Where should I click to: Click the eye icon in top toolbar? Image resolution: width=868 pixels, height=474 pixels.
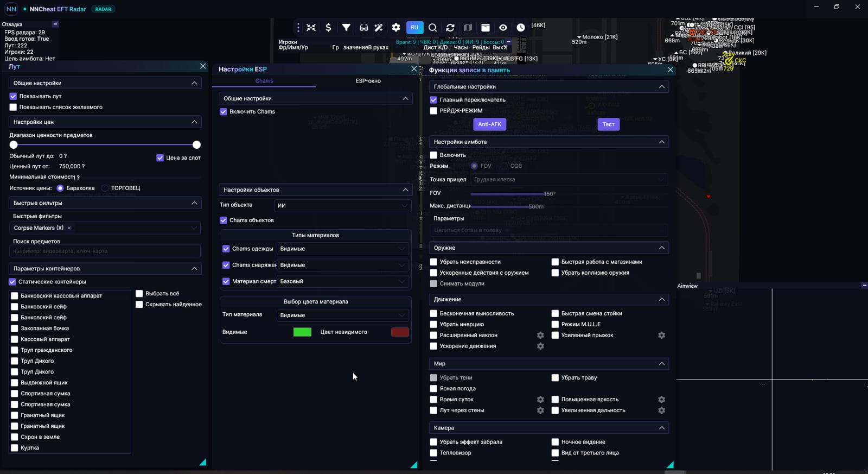503,27
